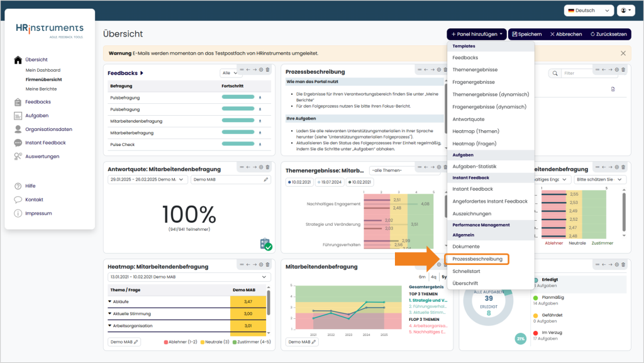Expand the Abläufe heatmap row
This screenshot has height=363, width=644.
click(109, 302)
